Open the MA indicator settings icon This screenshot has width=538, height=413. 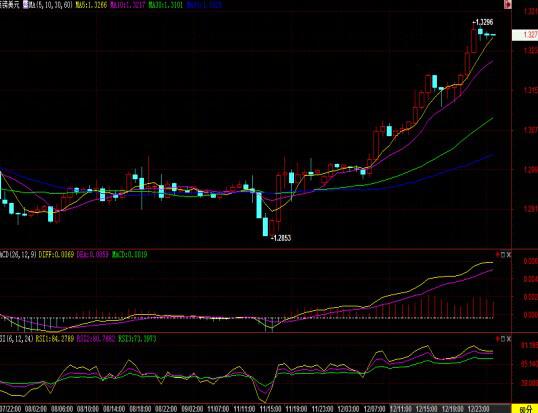[25, 4]
